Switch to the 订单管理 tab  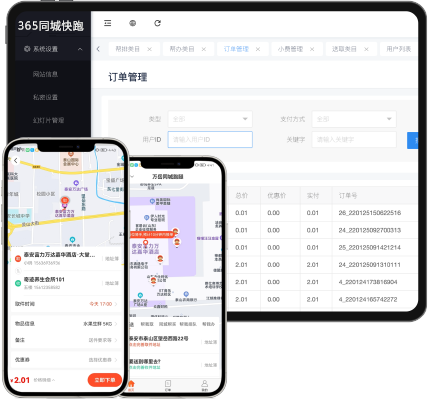tap(236, 49)
